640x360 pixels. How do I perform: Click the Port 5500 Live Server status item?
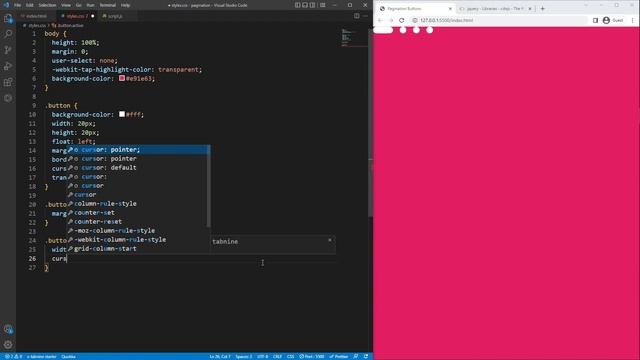(311, 356)
